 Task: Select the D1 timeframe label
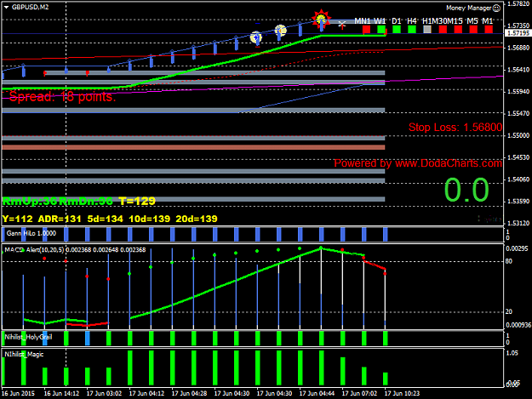click(397, 21)
